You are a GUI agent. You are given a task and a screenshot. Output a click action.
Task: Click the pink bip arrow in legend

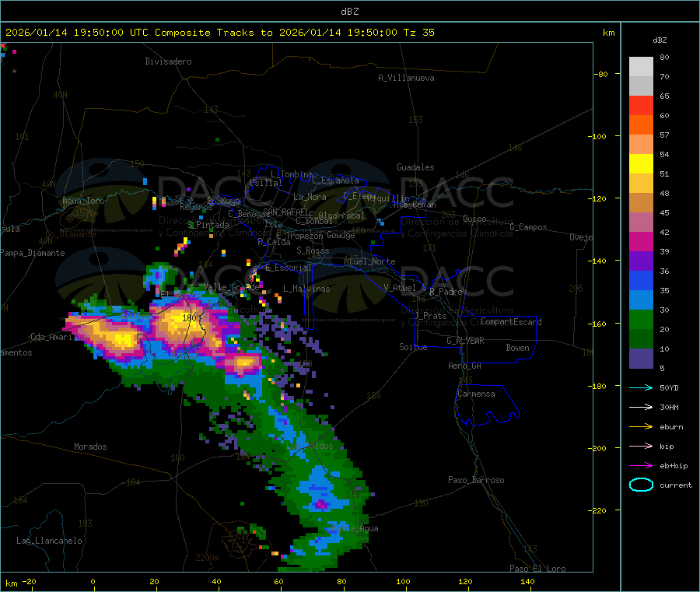point(641,446)
